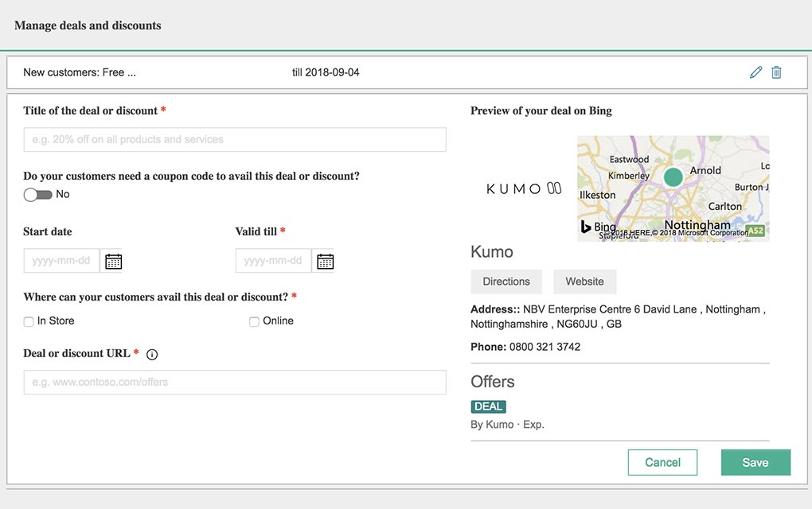The height and width of the screenshot is (509, 812).
Task: Click the phone number 0800 321 3742
Action: [545, 347]
